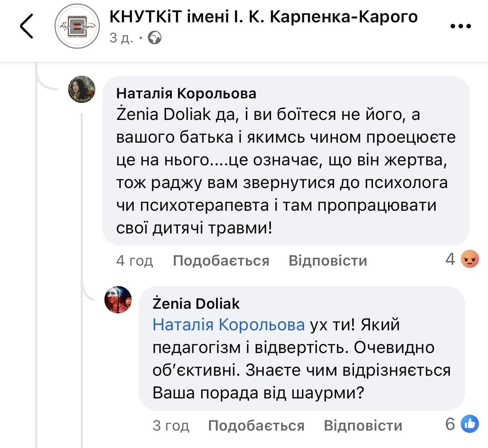The image size is (488, 448).
Task: Open the КНУТКіТ імені Карпенка-Карого page title
Action: tap(263, 17)
